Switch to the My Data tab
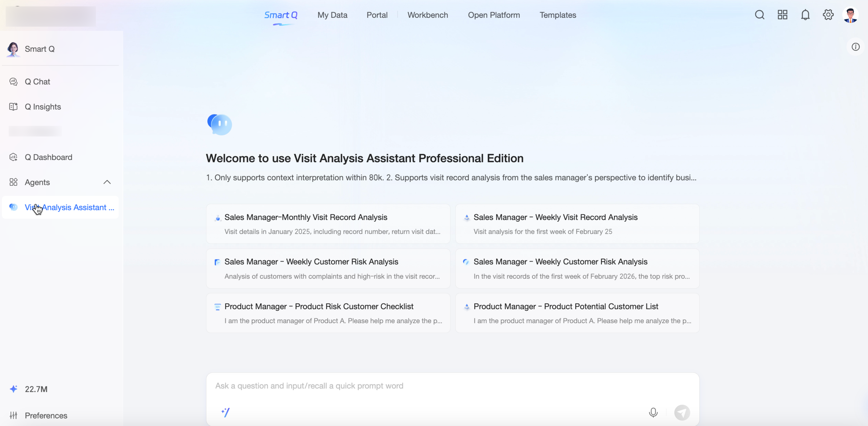Screen dimensions: 868x426 tap(332, 15)
